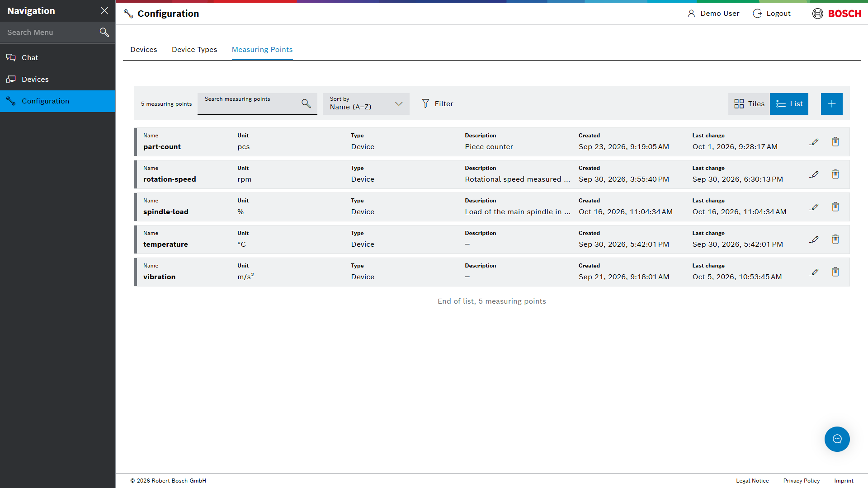Click the 'Piece counter' description

489,147
